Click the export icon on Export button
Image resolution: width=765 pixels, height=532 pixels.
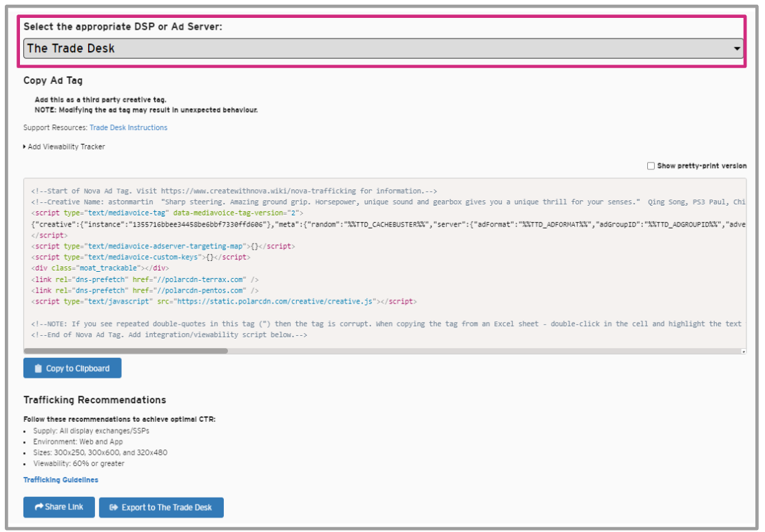(x=114, y=508)
